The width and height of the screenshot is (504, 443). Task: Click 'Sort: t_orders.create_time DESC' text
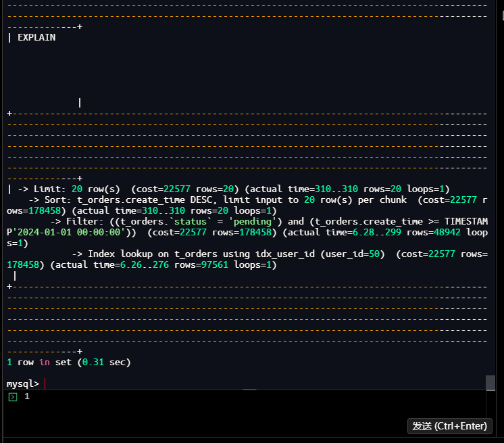tap(128, 200)
